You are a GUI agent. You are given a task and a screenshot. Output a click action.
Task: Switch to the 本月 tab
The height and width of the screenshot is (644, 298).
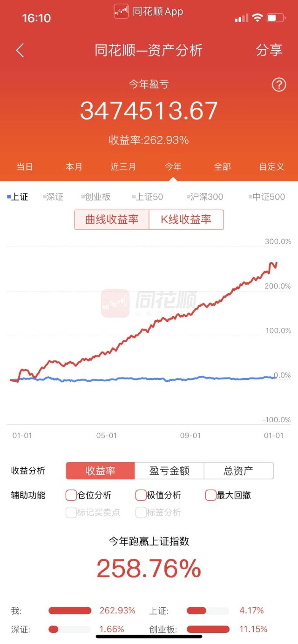tap(74, 166)
